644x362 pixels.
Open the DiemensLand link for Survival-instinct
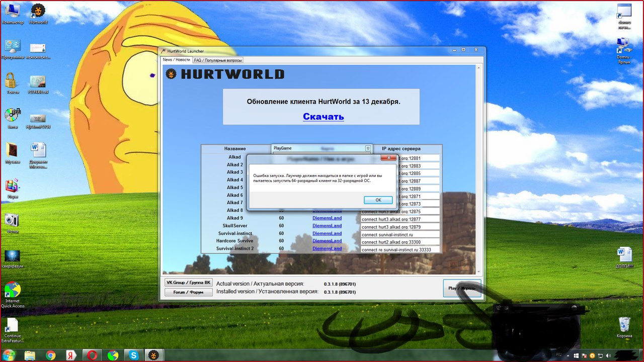coord(327,233)
